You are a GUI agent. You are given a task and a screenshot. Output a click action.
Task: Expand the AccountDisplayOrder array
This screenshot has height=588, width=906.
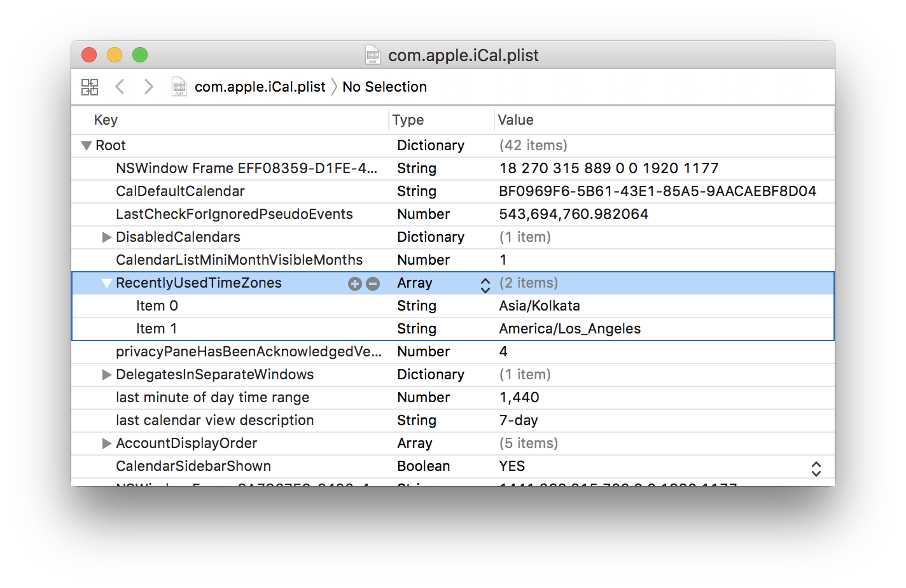tap(107, 444)
